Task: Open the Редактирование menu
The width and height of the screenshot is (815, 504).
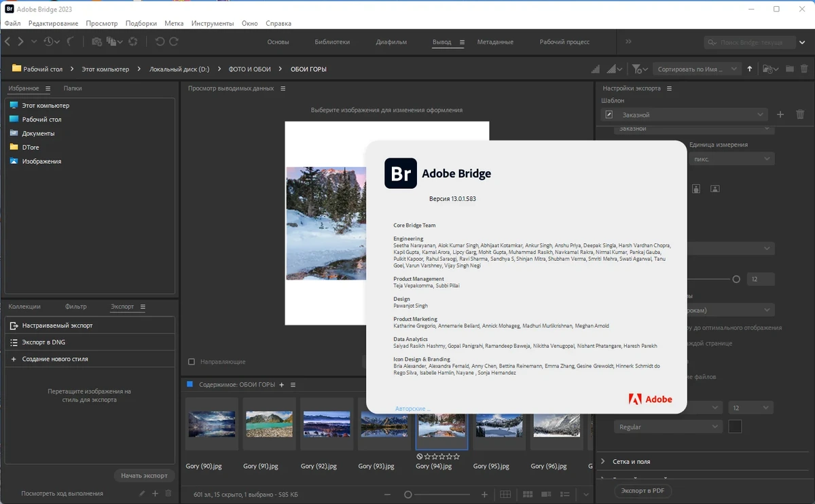Action: point(53,23)
